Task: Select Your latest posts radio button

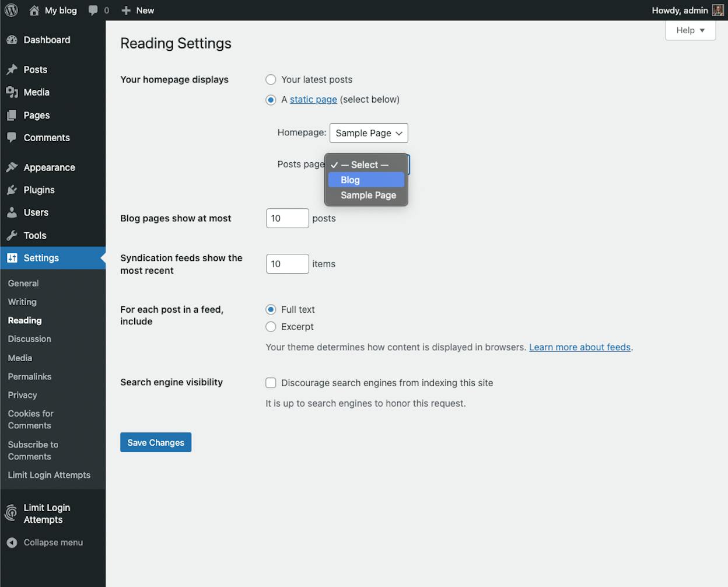Action: (x=271, y=79)
